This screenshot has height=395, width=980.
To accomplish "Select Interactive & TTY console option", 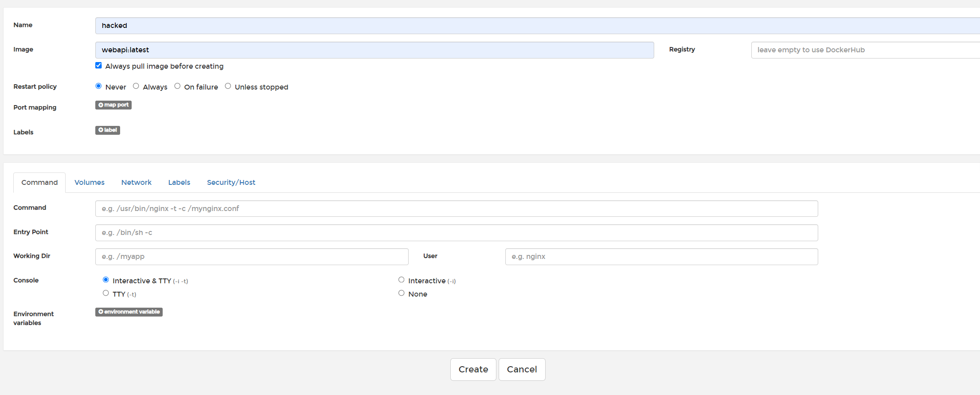I will click(106, 280).
